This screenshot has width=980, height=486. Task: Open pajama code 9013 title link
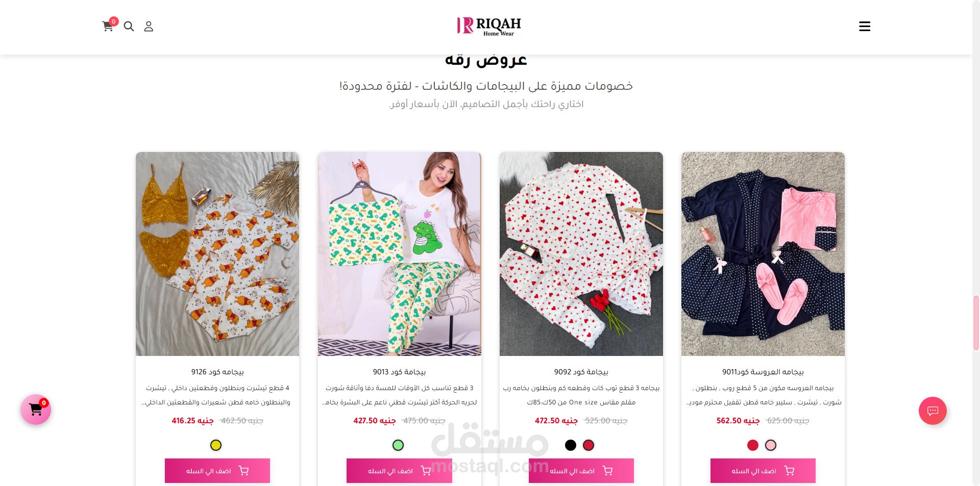[399, 372]
